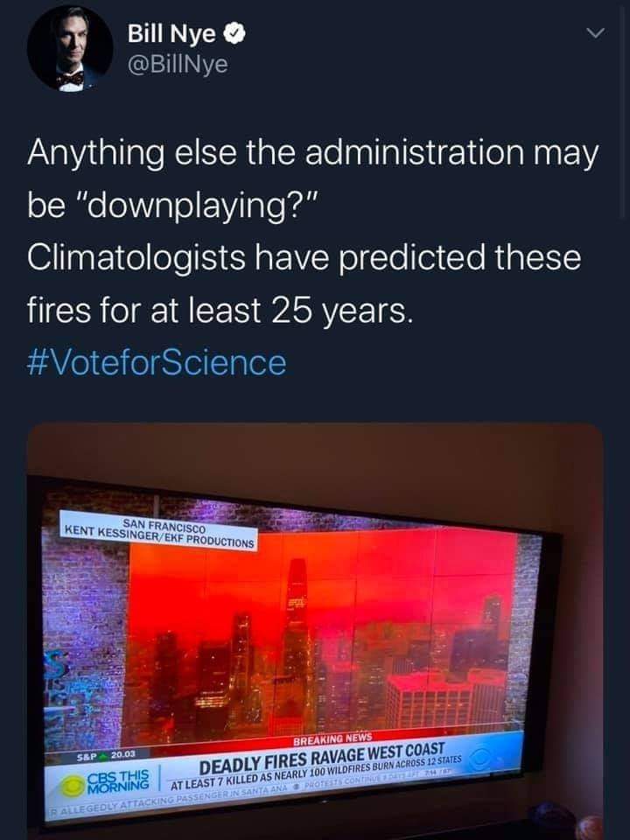This screenshot has height=840, width=630.
Task: Open Bill Nye's profile avatar photo
Action: point(70,49)
